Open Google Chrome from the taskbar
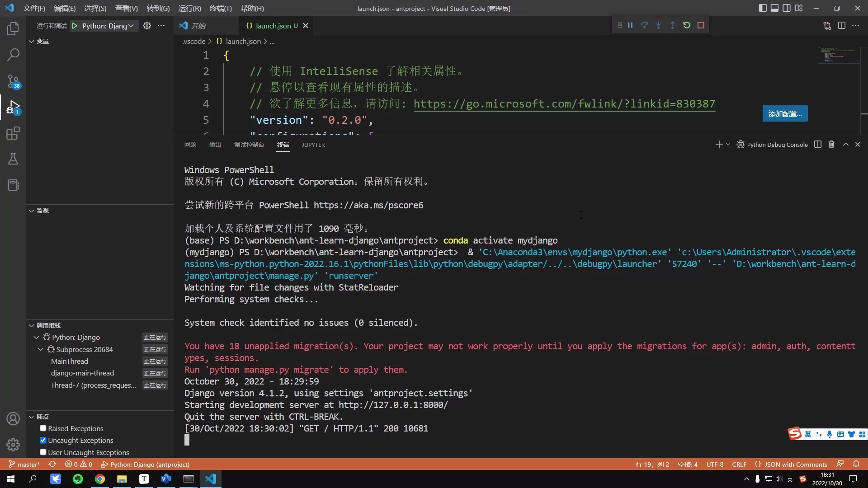The height and width of the screenshot is (488, 868). [100, 479]
